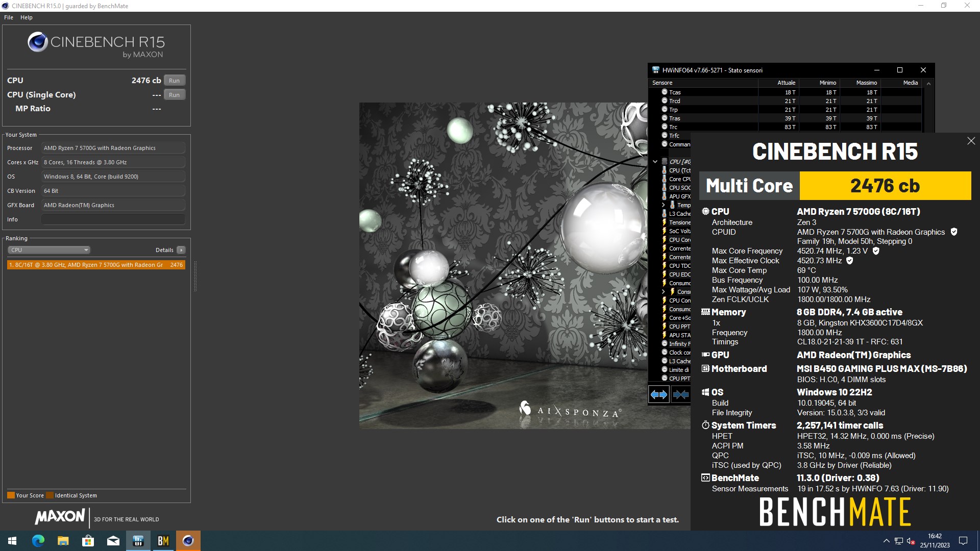Collapse the CPU [#0] sensor group in HWiNFO
Image resolution: width=980 pixels, height=551 pixels.
click(x=655, y=162)
